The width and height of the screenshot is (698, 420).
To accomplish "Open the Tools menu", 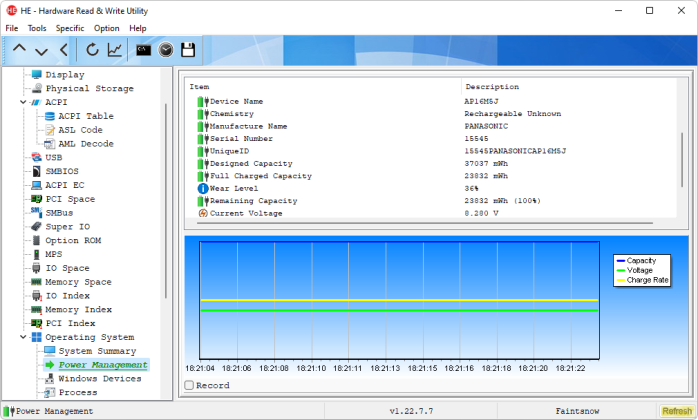I will point(37,28).
